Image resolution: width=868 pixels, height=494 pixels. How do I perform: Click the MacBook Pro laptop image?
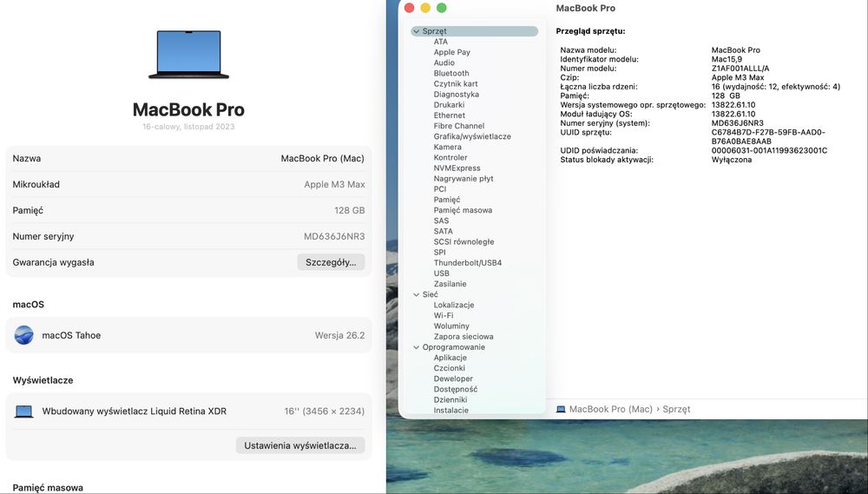click(x=188, y=55)
